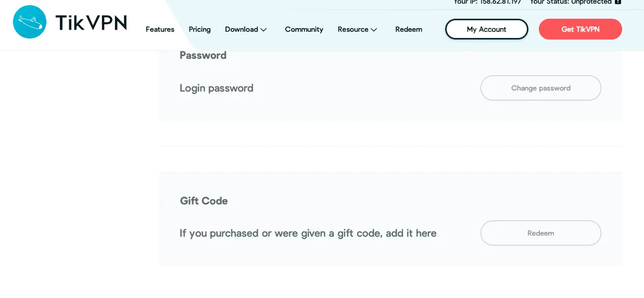The image size is (644, 298).
Task: Click the Gift Code section heading
Action: 204,201
